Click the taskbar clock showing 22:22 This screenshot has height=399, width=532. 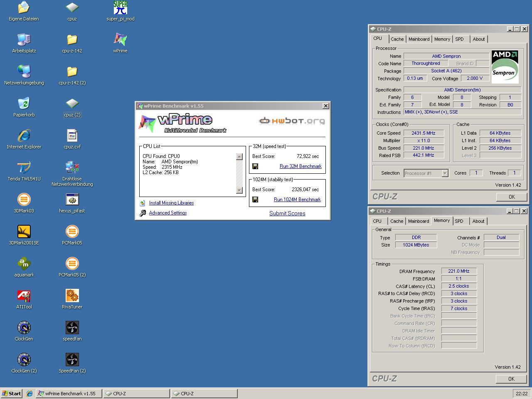[x=522, y=393]
